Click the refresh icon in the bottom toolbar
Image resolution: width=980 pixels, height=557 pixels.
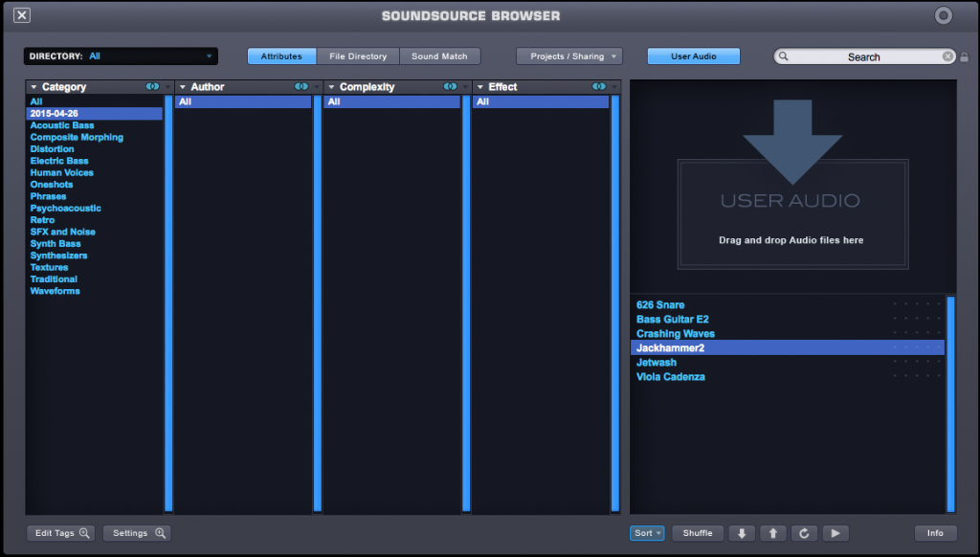pos(805,533)
